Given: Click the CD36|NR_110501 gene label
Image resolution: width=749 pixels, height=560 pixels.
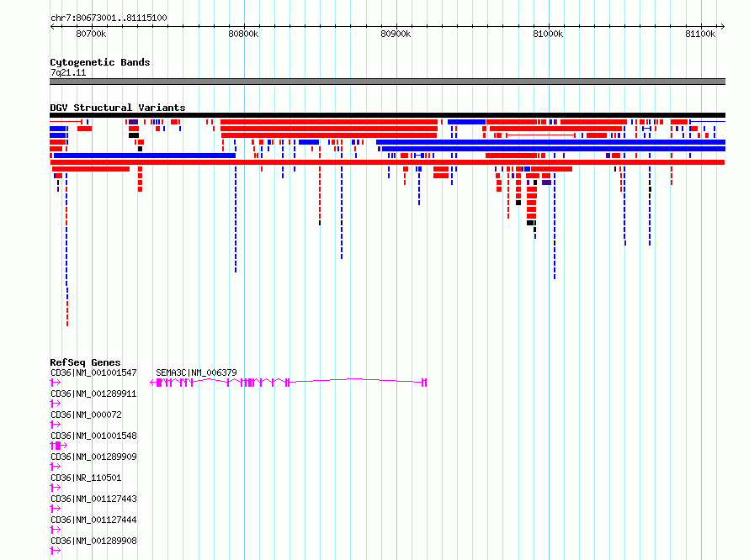Looking at the screenshot, I should tap(86, 478).
